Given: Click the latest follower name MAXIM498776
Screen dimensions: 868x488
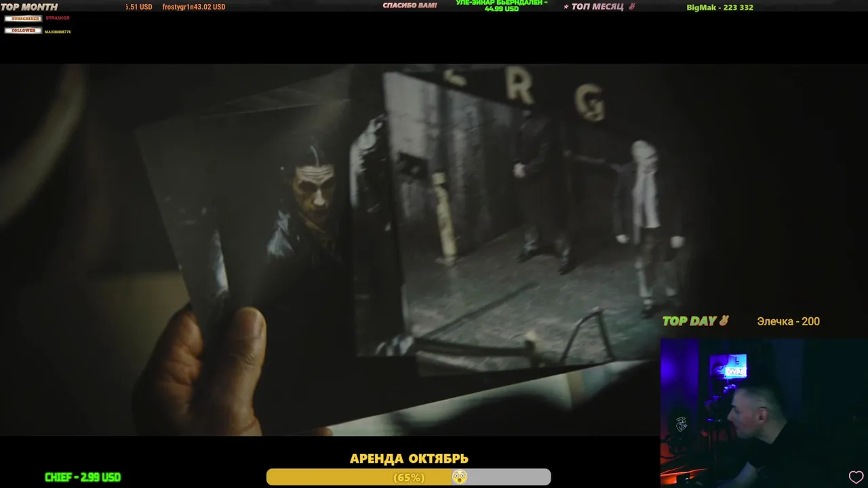Looking at the screenshot, I should [58, 31].
